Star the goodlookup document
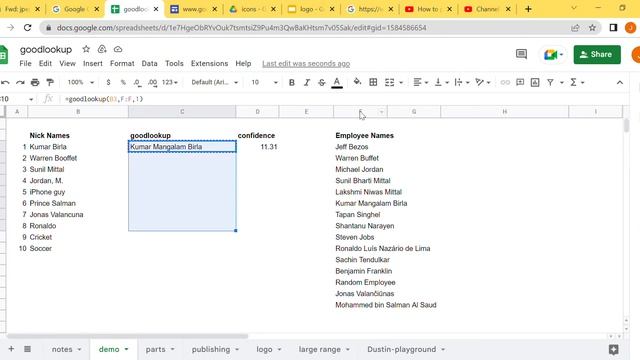Image resolution: width=640 pixels, height=360 pixels. 86,49
